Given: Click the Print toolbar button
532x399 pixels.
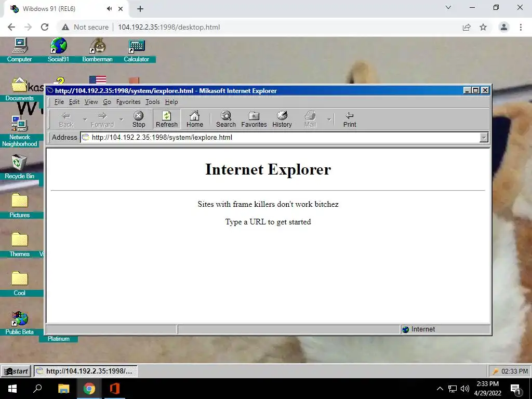Looking at the screenshot, I should point(350,119).
